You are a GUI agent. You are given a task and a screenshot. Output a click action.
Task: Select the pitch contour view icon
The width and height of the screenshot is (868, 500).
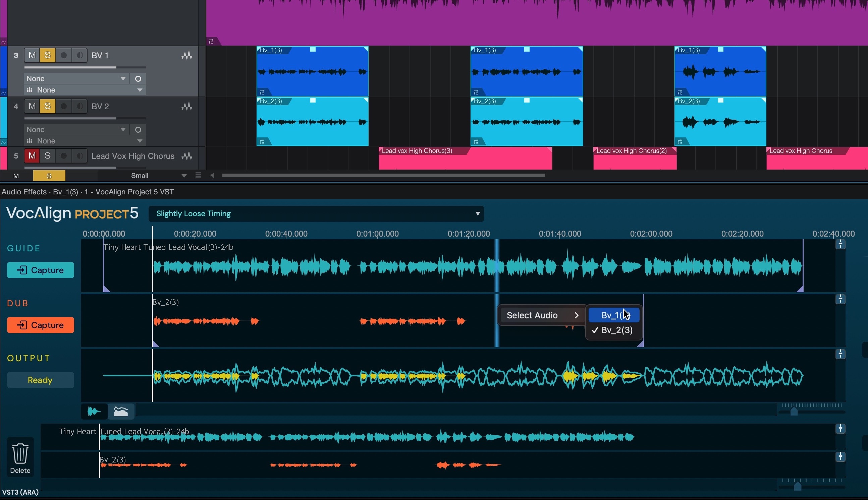(x=121, y=411)
